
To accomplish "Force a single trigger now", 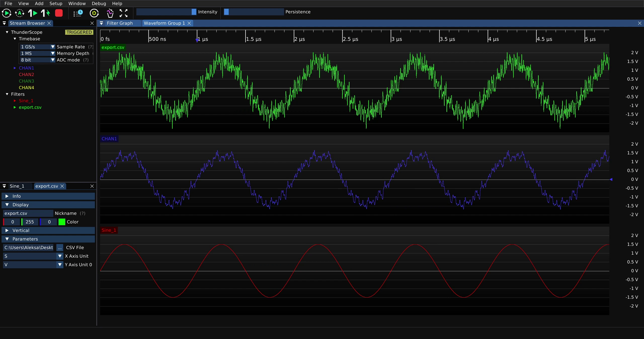I will tap(46, 13).
